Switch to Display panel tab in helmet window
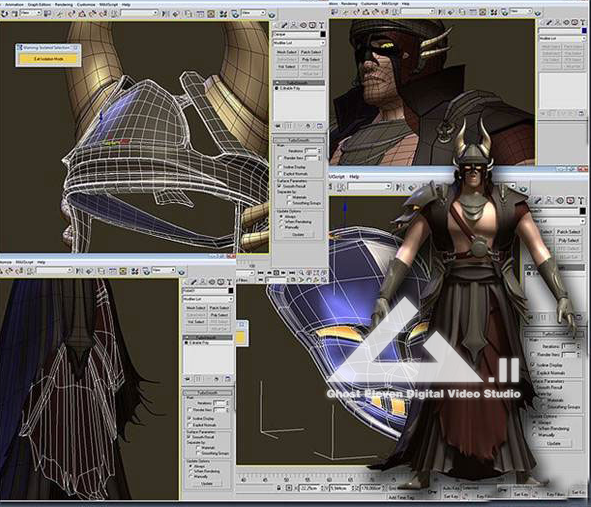591x507 pixels. click(312, 25)
